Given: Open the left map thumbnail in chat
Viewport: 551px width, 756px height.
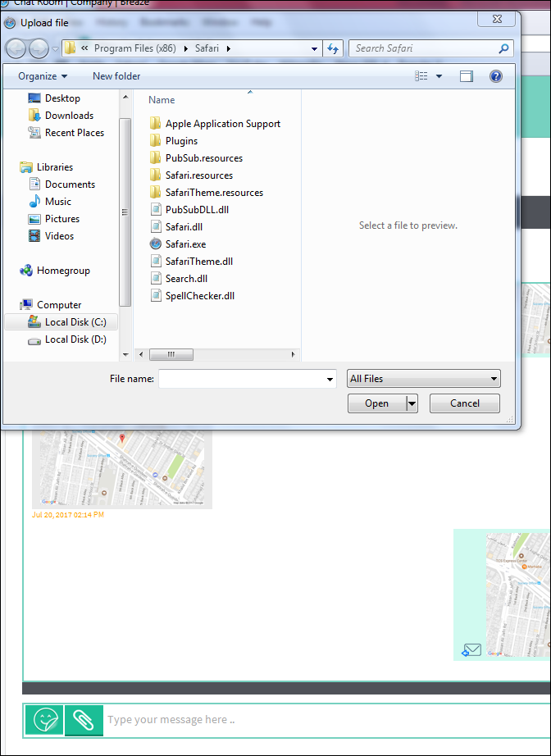Looking at the screenshot, I should tap(122, 467).
